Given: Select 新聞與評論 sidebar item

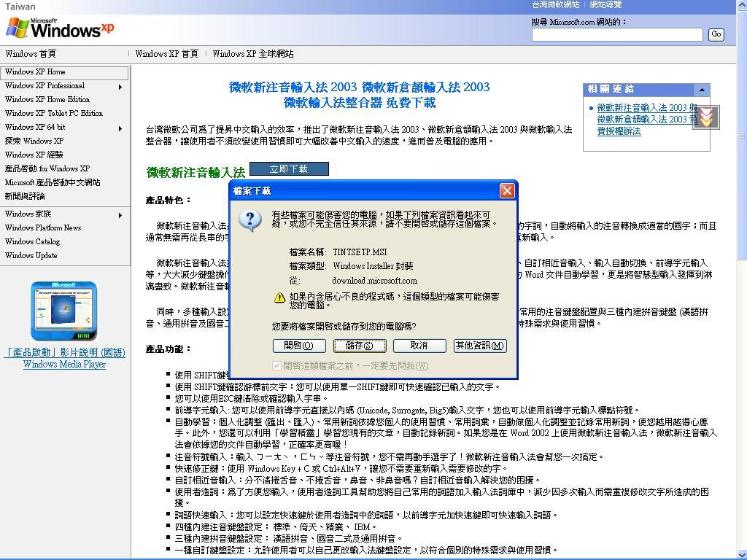Looking at the screenshot, I should 25,196.
